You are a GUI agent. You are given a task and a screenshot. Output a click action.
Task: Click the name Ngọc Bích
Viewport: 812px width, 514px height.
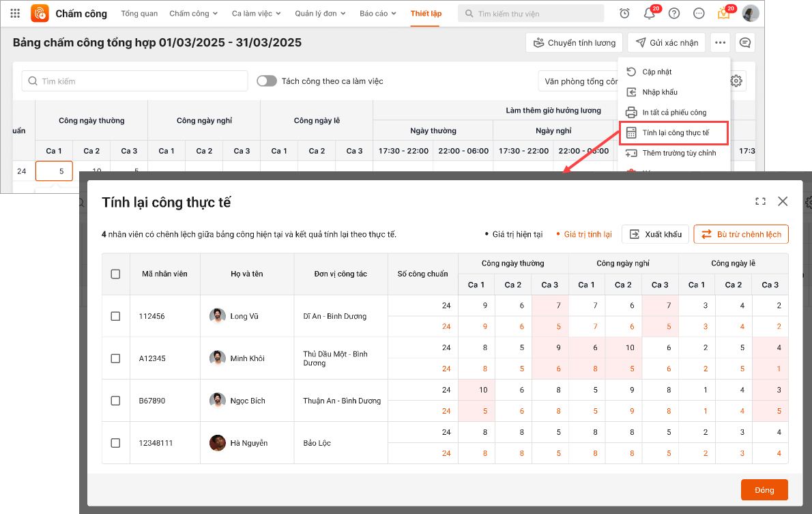tap(248, 401)
